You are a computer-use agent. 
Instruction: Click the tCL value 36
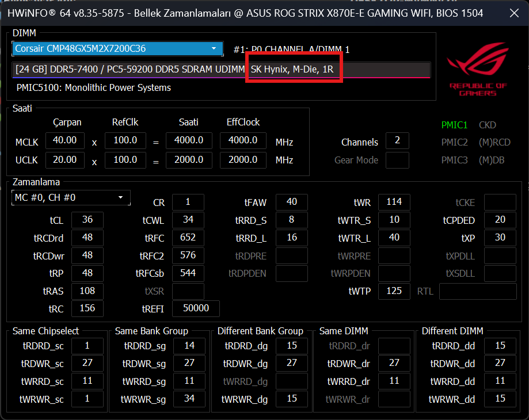click(x=87, y=220)
